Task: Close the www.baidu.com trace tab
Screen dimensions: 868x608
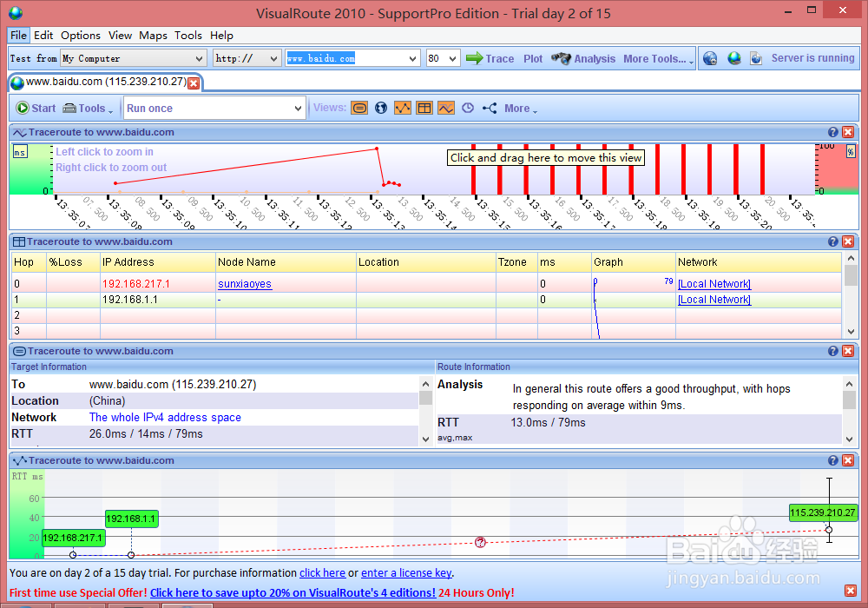Action: [194, 83]
